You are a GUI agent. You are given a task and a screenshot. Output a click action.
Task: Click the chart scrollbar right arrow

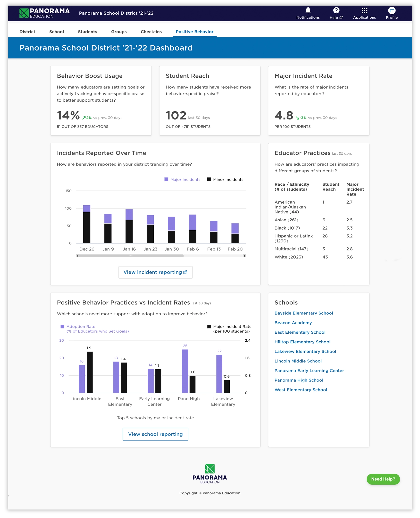point(244,256)
